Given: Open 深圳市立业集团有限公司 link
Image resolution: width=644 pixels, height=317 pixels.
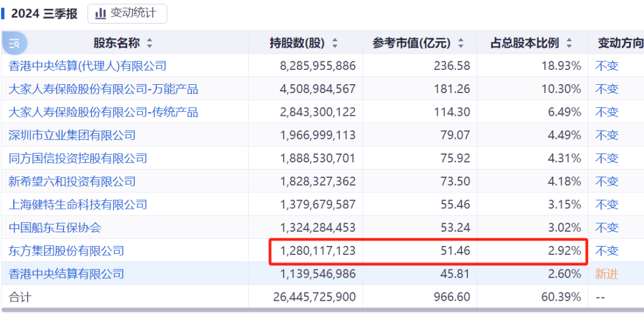Looking at the screenshot, I should tap(72, 135).
